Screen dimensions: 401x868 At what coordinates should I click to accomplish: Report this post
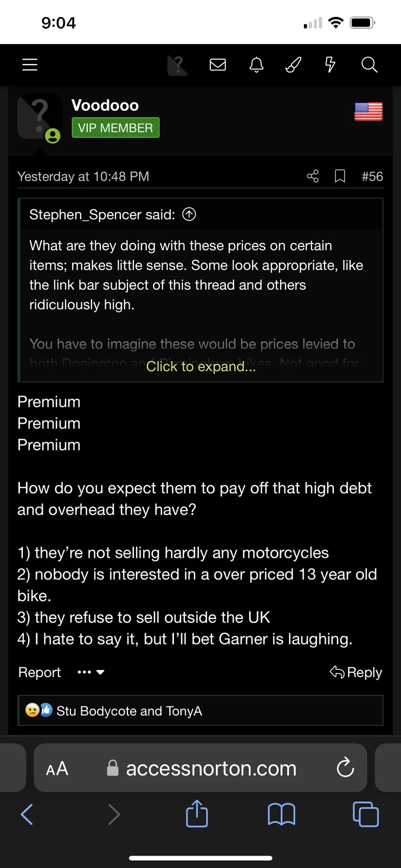coord(40,672)
